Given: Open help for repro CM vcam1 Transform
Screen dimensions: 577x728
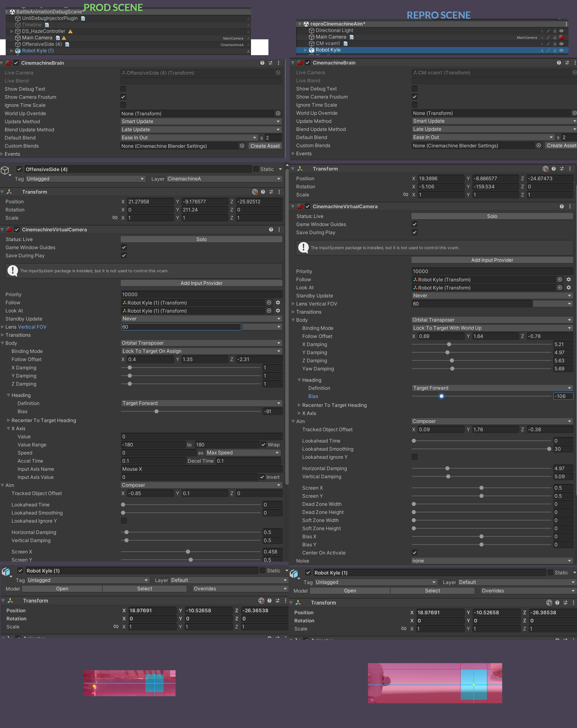Looking at the screenshot, I should (x=554, y=169).
